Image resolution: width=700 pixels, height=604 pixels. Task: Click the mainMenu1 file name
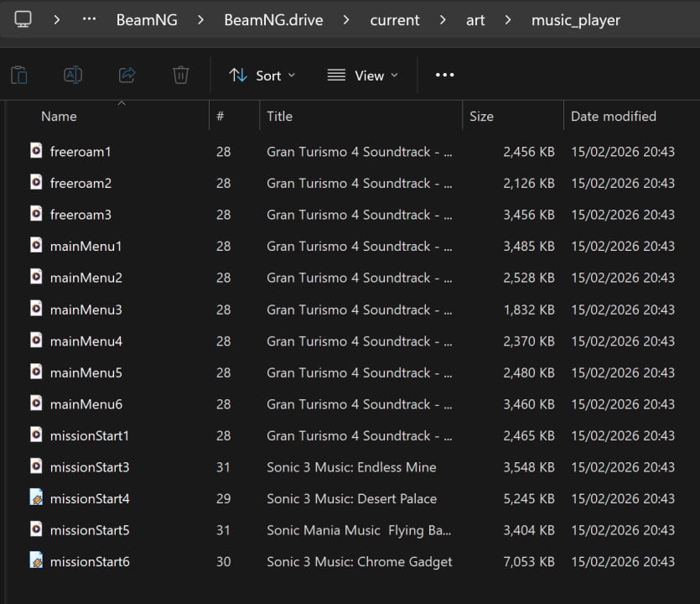point(86,246)
